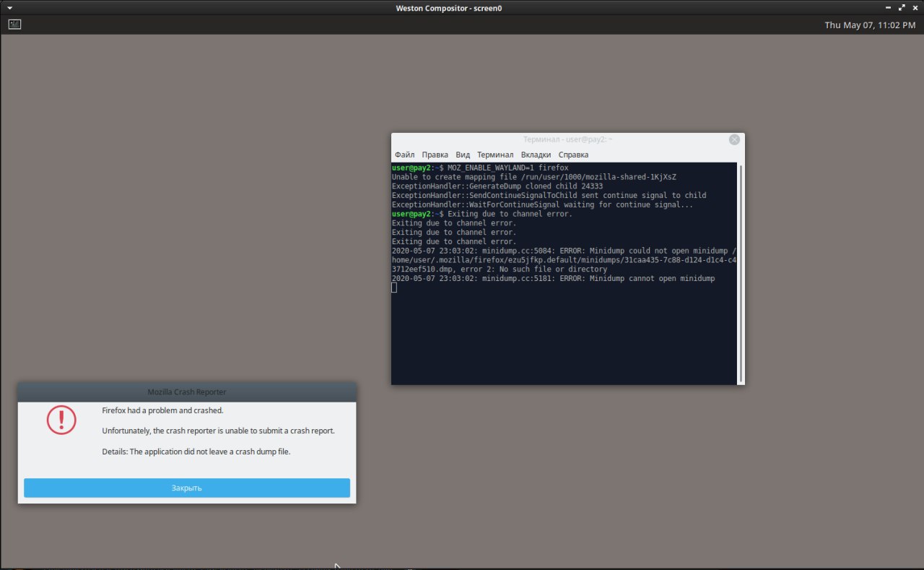Close the Weston Compositor window
The image size is (924, 570).
point(915,8)
